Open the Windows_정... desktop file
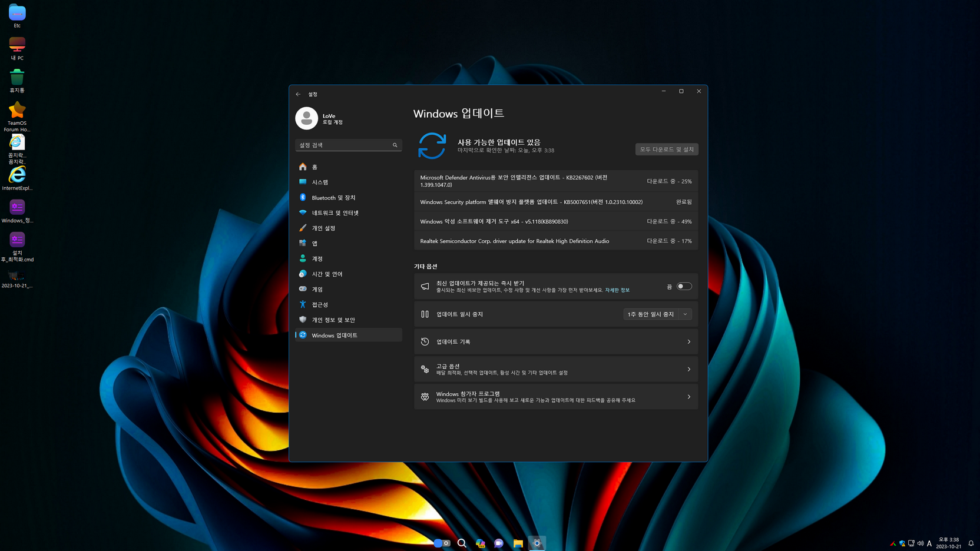This screenshot has height=551, width=980. tap(17, 211)
